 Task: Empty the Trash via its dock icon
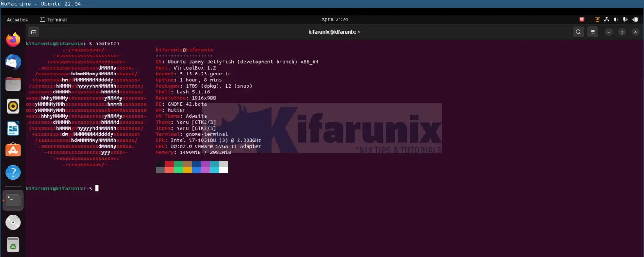click(13, 245)
